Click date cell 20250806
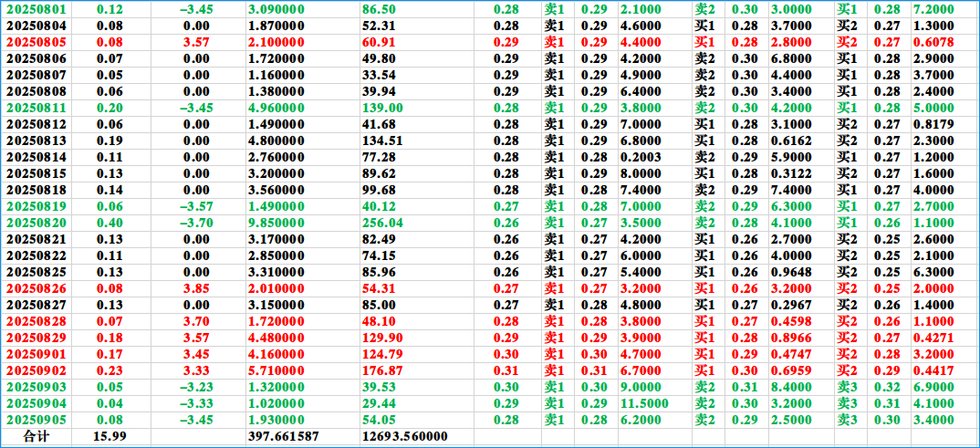 pyautogui.click(x=36, y=58)
